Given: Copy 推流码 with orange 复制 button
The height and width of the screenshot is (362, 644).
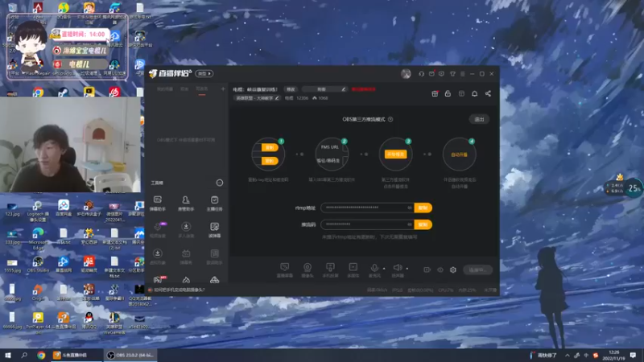Looking at the screenshot, I should click(423, 224).
